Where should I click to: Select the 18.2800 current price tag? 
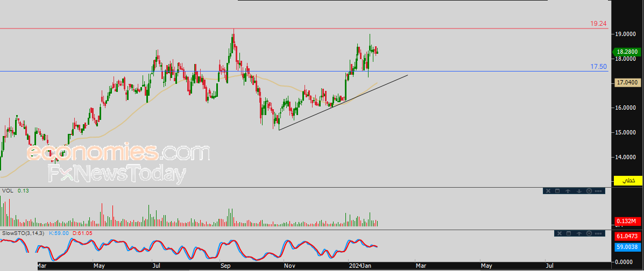coord(627,52)
